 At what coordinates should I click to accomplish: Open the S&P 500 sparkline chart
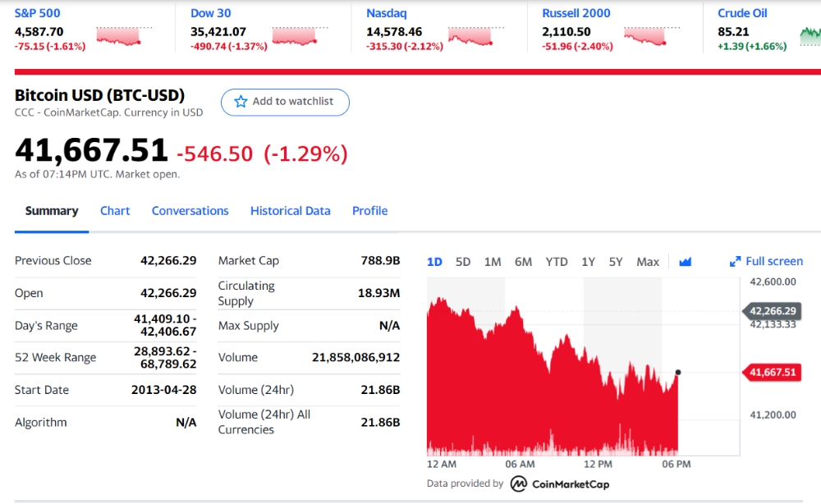125,36
